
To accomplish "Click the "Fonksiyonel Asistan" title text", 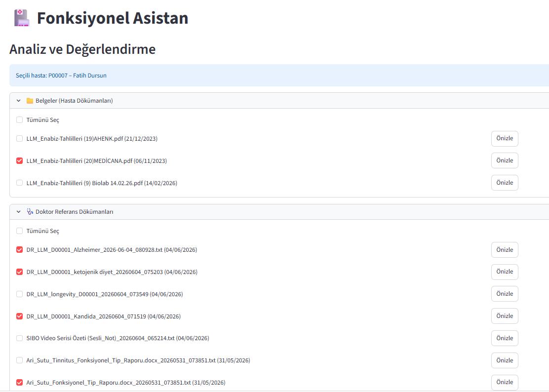I will click(113, 18).
